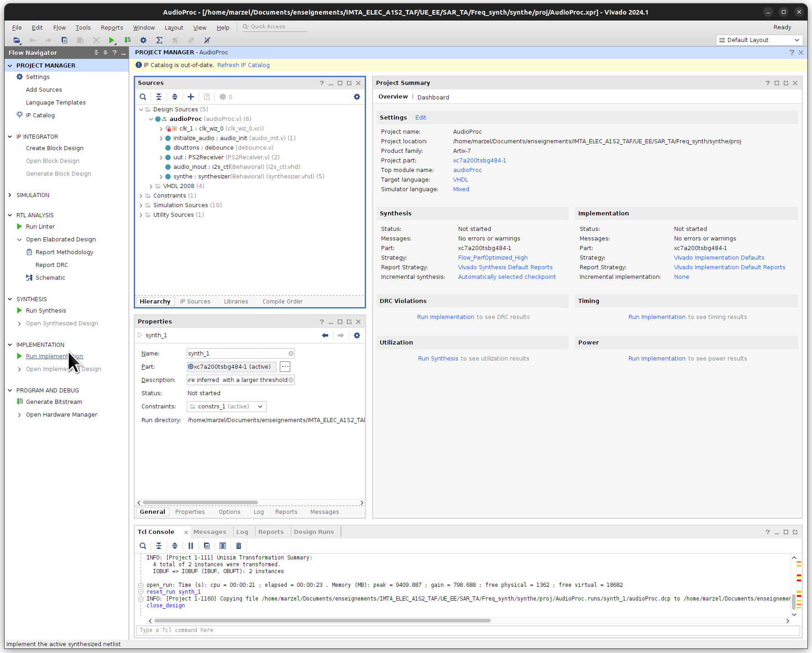Open the Flow_PerfOptimized_High strategy link
812x653 pixels.
tap(493, 258)
